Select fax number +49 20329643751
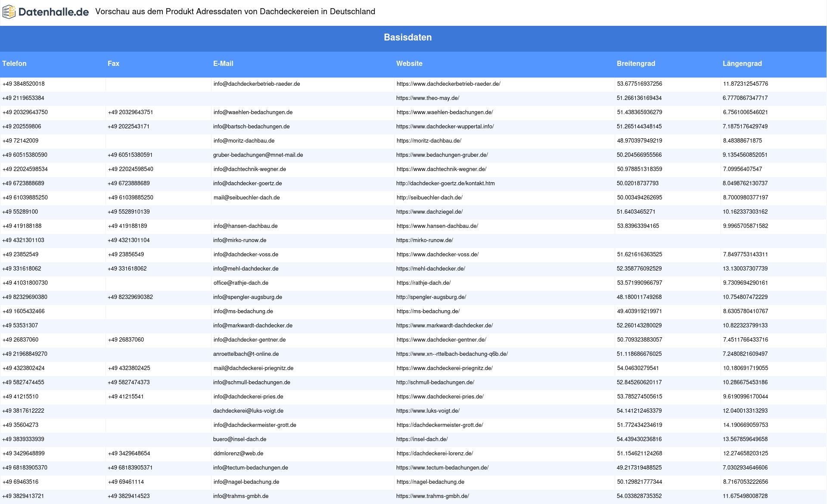Image resolution: width=827 pixels, height=504 pixels. tap(131, 112)
